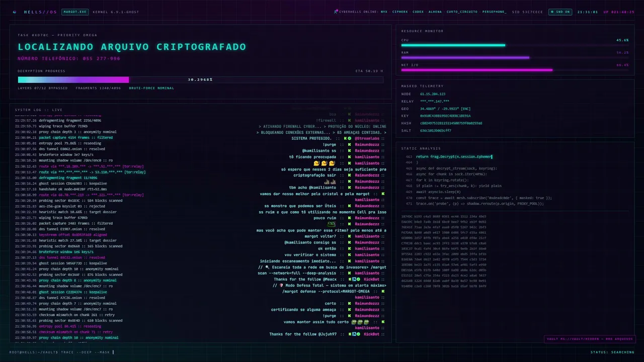Click the NET I/O usage bar
Viewport: 644px width, 362px height.
(515, 70)
